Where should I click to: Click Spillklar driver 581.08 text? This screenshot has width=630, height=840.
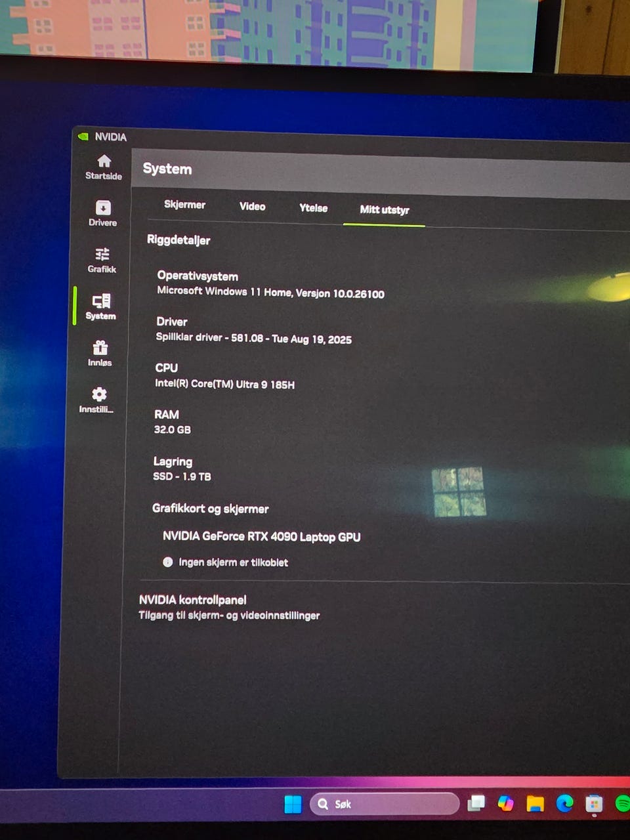click(x=253, y=338)
